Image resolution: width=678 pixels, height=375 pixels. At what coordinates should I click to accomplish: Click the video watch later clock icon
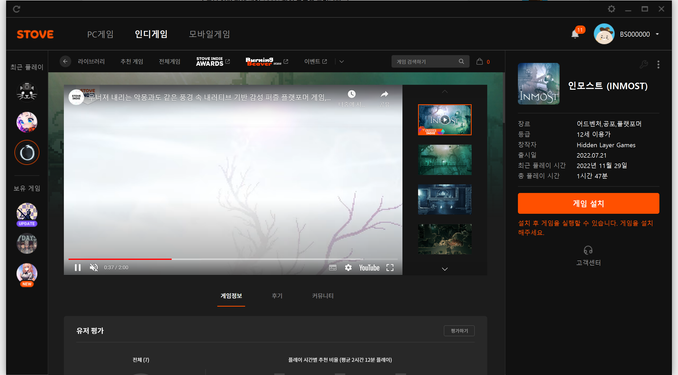point(352,94)
